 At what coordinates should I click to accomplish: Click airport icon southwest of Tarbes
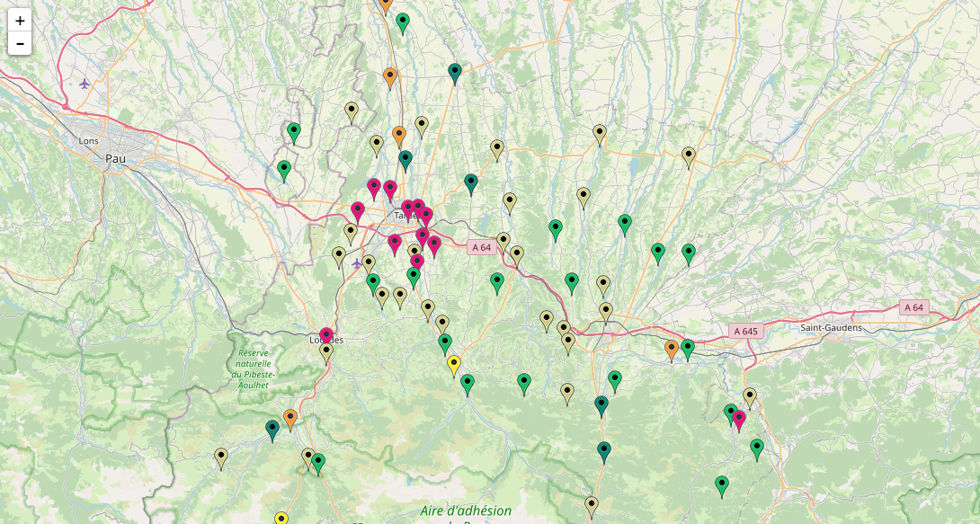pos(357,263)
